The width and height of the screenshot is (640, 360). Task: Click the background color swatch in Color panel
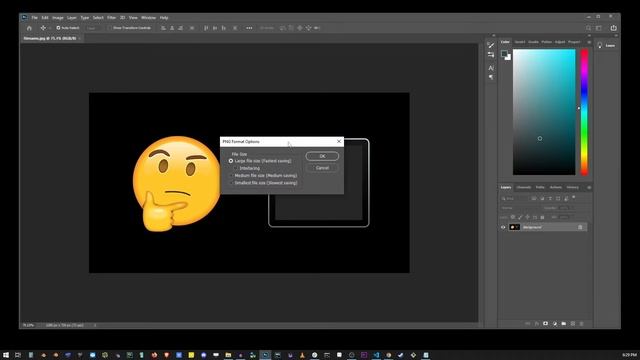(x=508, y=58)
